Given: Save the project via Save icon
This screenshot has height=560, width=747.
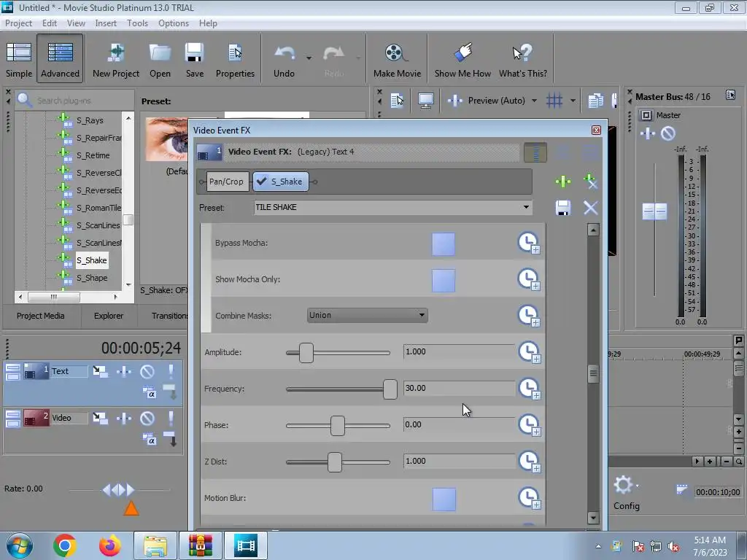Looking at the screenshot, I should click(194, 60).
